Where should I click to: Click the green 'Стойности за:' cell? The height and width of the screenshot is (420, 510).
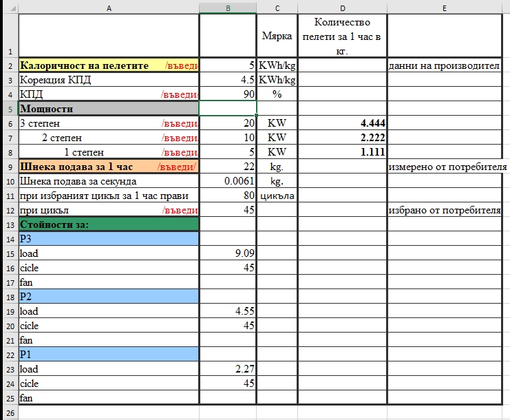click(x=109, y=224)
